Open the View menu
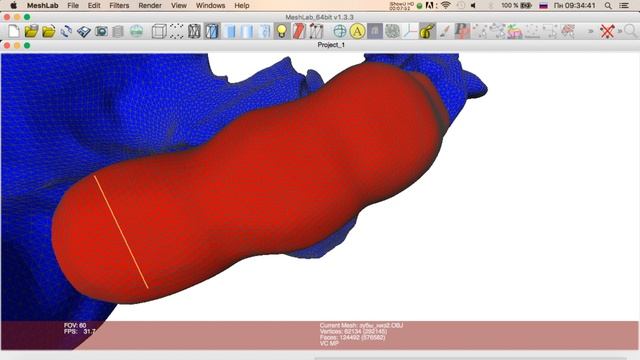This screenshot has width=640, height=360. click(x=179, y=5)
